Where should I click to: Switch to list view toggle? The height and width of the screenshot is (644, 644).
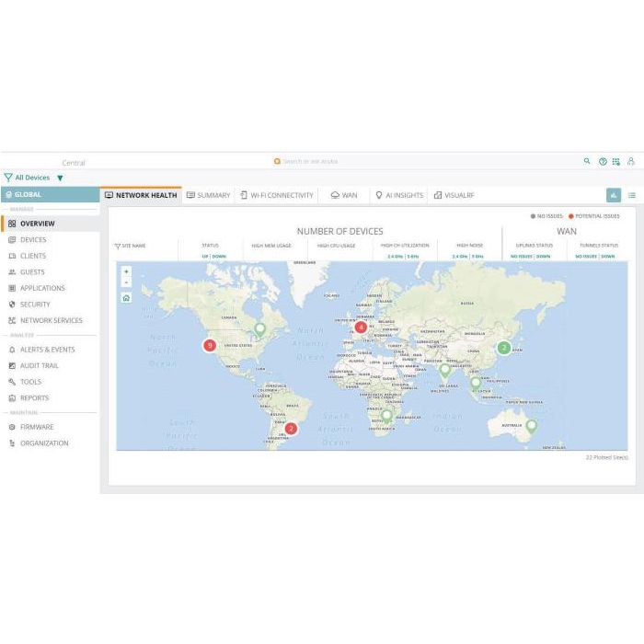pos(632,195)
